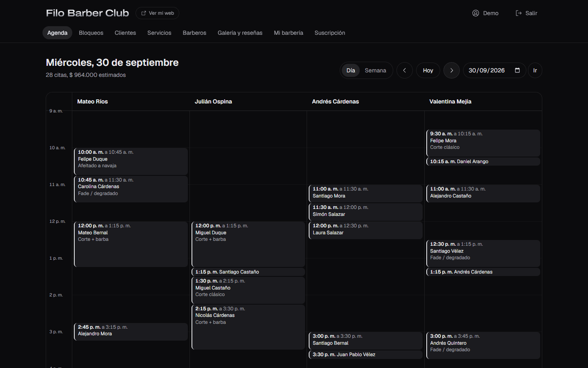Open Juan Pablo Vélez's 3:30 p. m. appointment
The width and height of the screenshot is (588, 368).
[x=365, y=355]
